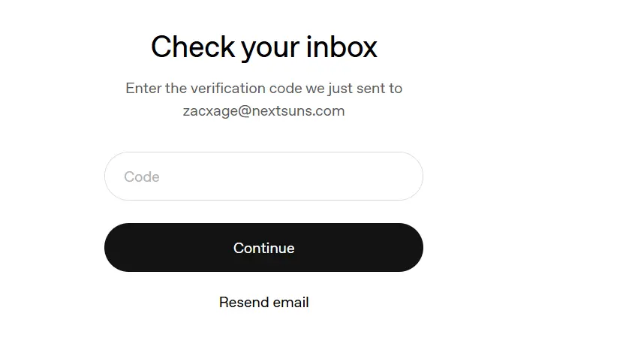Click the word 'Resend' below the button

point(243,303)
